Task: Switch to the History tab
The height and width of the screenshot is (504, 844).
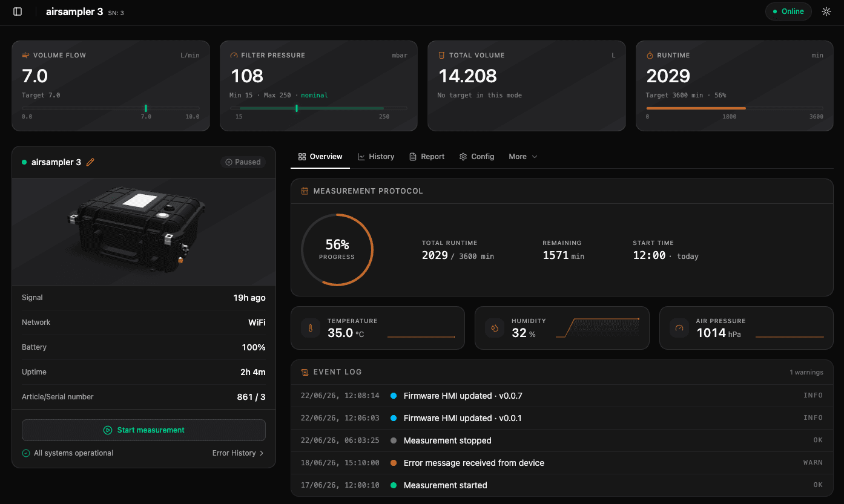Action: (x=376, y=157)
